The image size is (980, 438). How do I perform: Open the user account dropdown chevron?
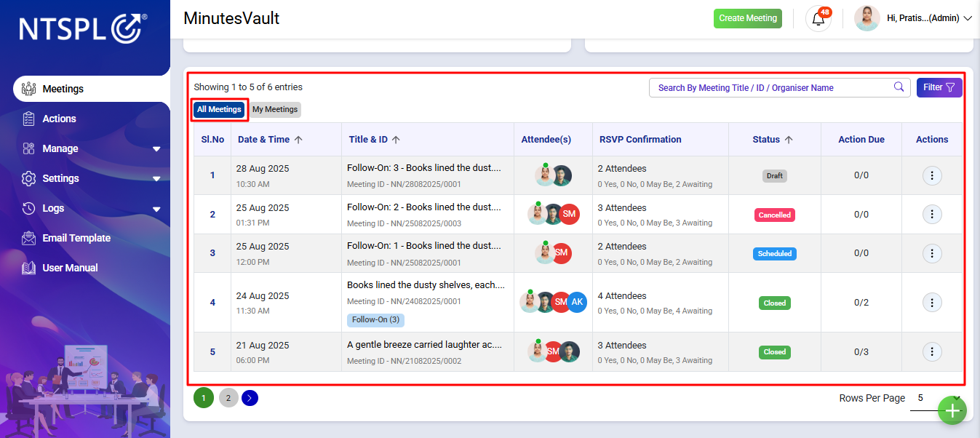click(x=968, y=19)
